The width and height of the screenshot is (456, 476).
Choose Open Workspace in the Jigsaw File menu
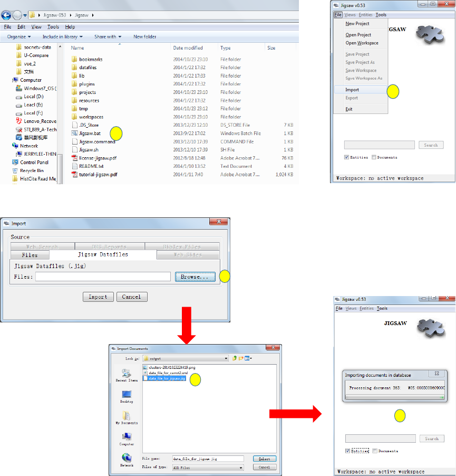pos(361,43)
